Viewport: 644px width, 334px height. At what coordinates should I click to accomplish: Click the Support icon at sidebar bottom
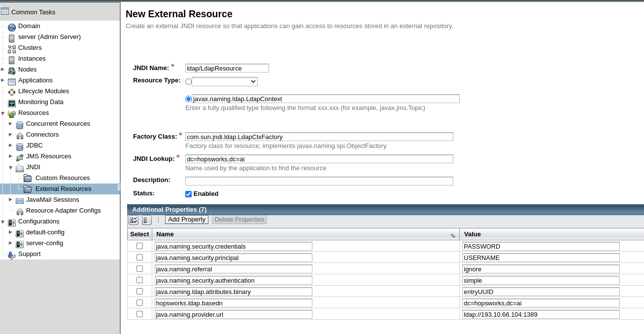[11, 255]
